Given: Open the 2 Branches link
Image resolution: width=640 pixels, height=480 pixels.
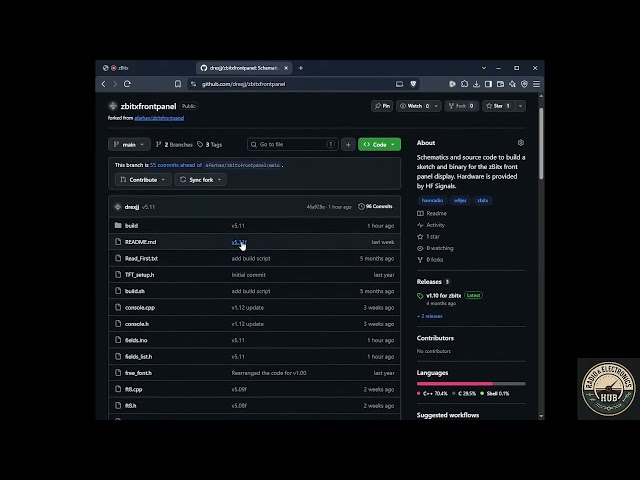Looking at the screenshot, I should [x=174, y=144].
